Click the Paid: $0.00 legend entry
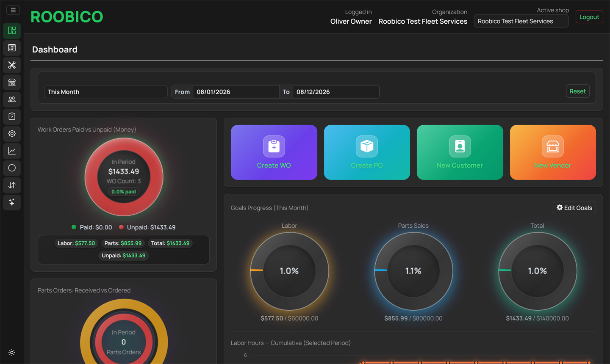Viewport: 610px width, 364px height. [x=92, y=227]
